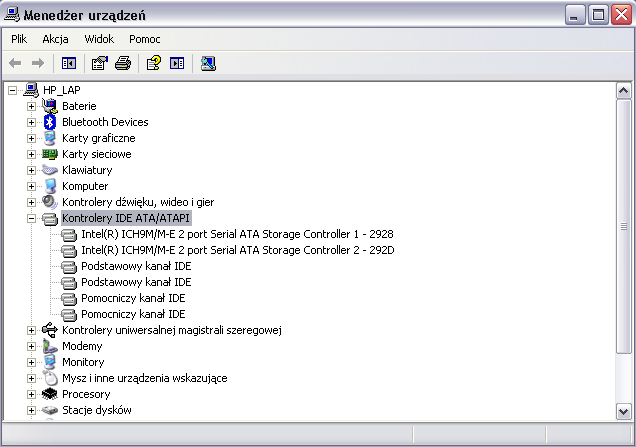
Task: Expand the Komputer node
Action: 31,186
